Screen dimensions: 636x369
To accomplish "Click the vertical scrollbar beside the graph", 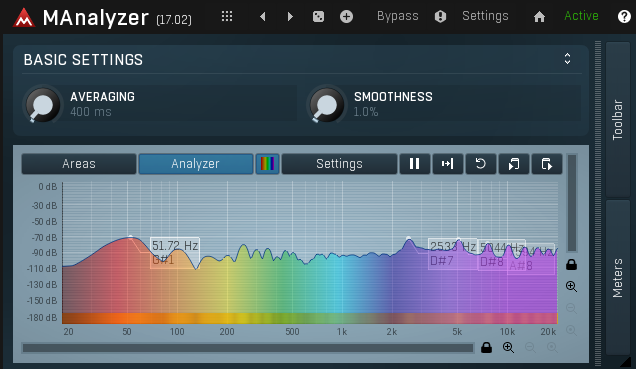I will coord(572,203).
